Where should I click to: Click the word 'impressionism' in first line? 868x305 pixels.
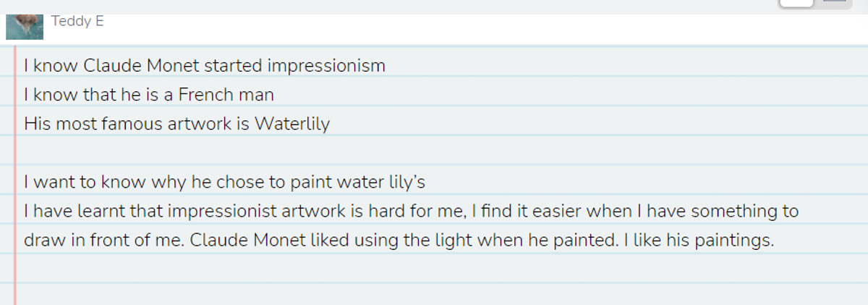[326, 66]
